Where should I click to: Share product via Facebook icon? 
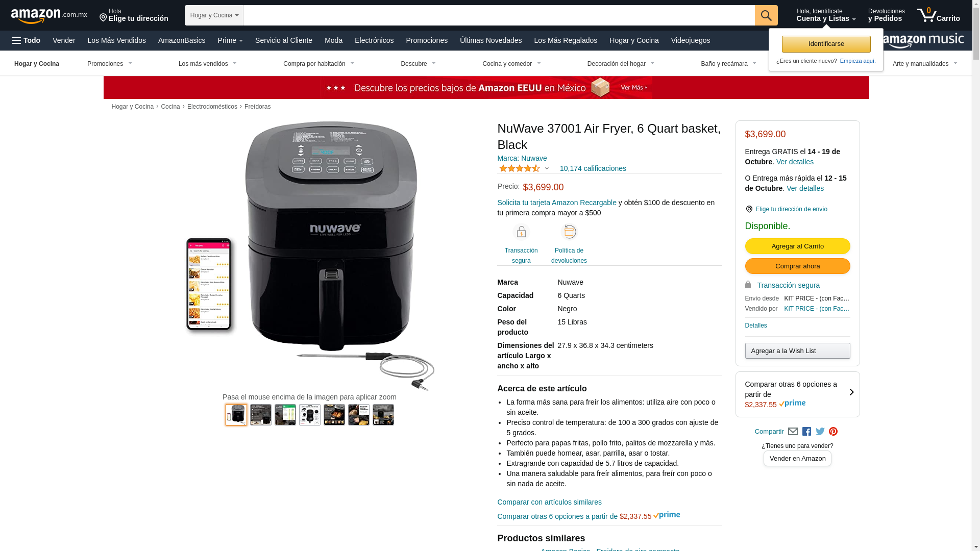coord(806,432)
